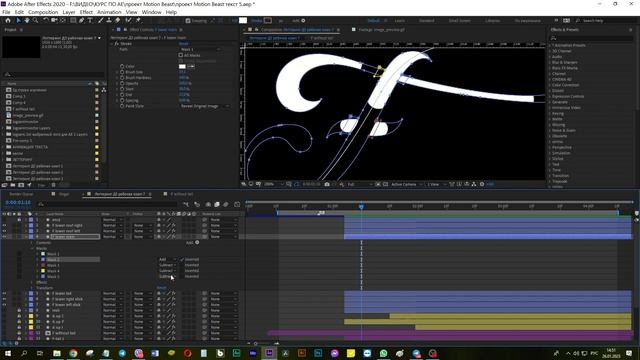Viewport: 640px width, 360px height.
Task: Click the Mask 4 yellow color swatch
Action: pos(43,271)
